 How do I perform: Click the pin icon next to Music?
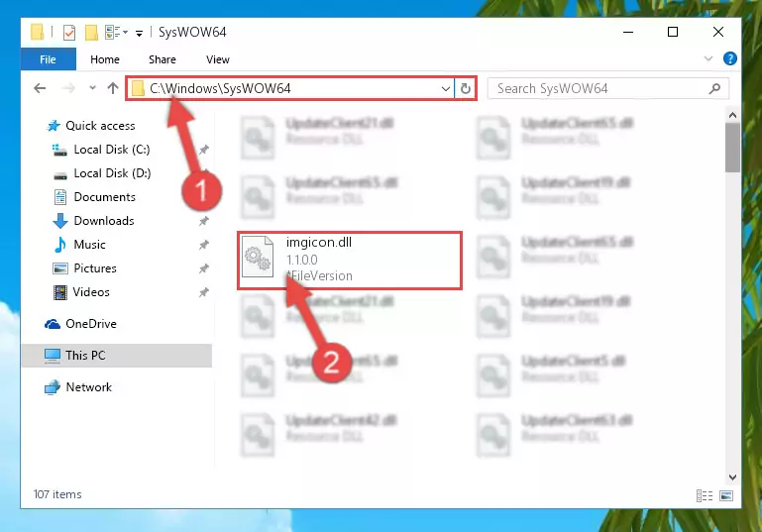pos(203,245)
